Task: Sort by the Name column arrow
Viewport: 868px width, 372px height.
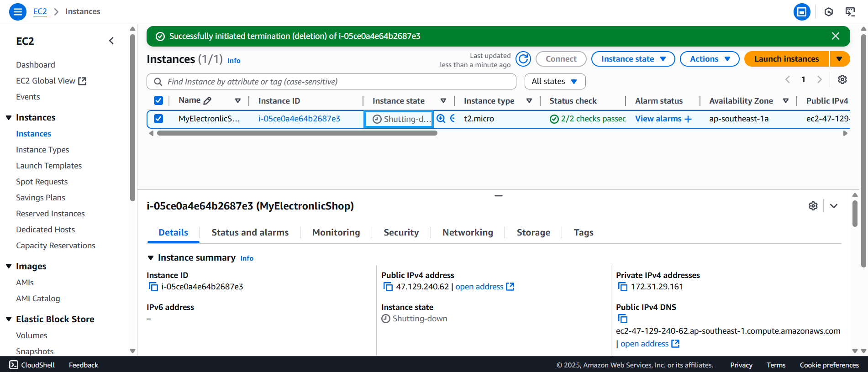Action: click(x=238, y=101)
